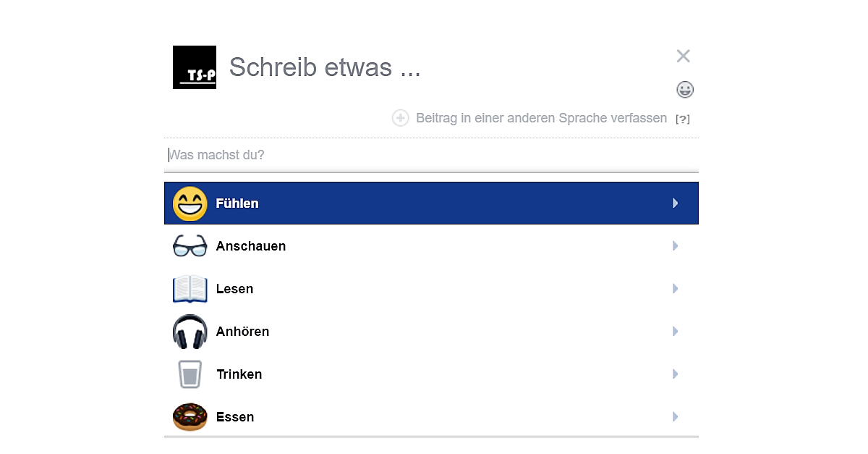Viewport: 868px width, 454px height.
Task: Click the open book icon for Lesen
Action: [x=190, y=289]
